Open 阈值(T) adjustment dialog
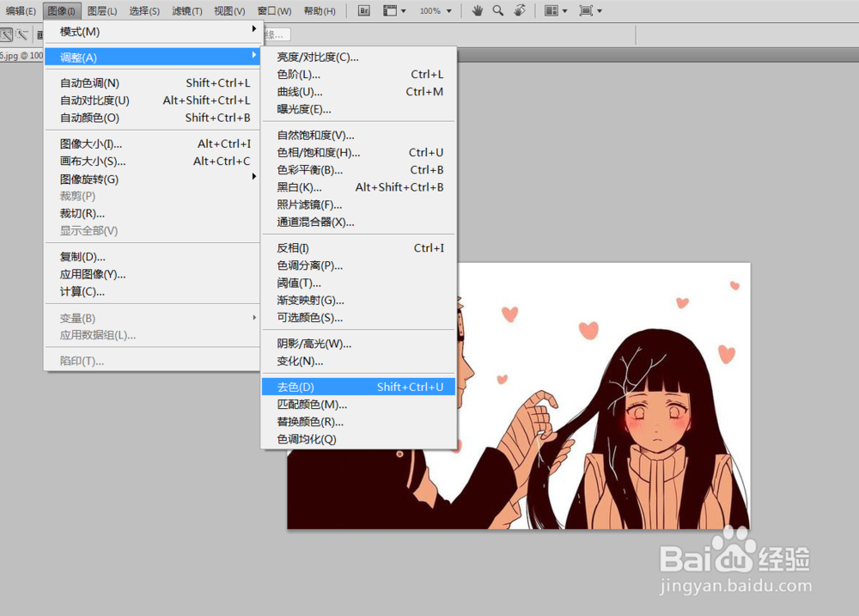The height and width of the screenshot is (616, 859). (301, 283)
